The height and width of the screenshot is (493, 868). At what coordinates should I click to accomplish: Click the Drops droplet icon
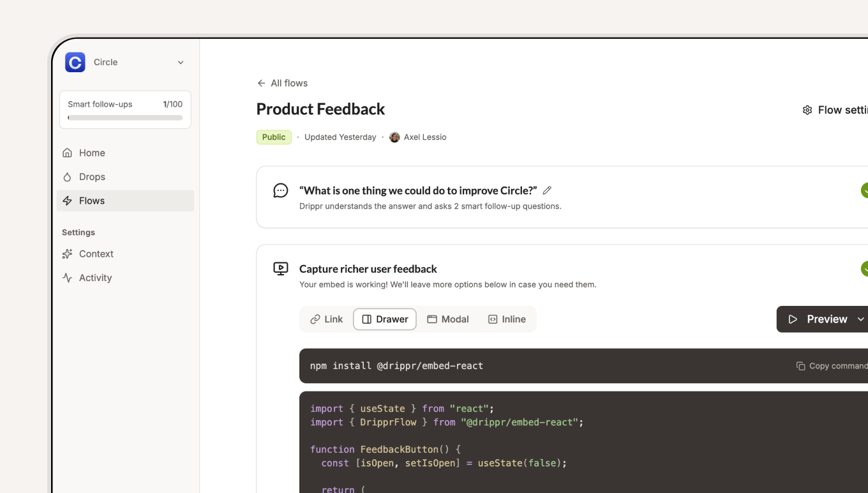pyautogui.click(x=67, y=177)
